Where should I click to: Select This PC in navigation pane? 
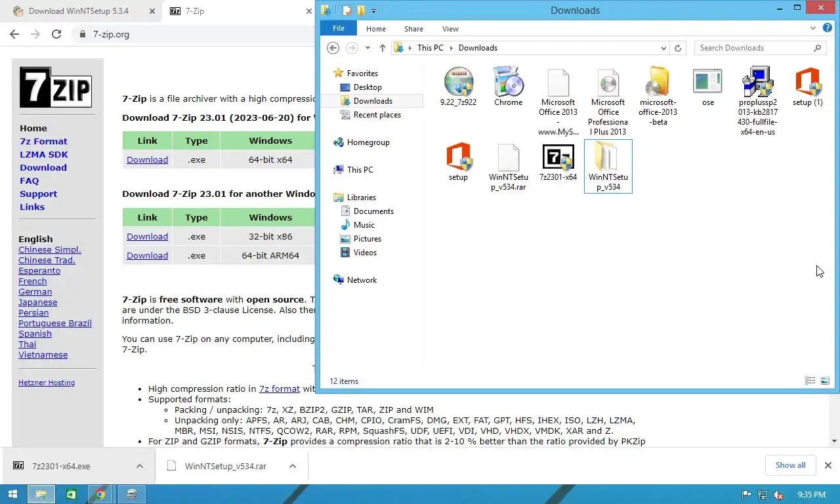[360, 169]
